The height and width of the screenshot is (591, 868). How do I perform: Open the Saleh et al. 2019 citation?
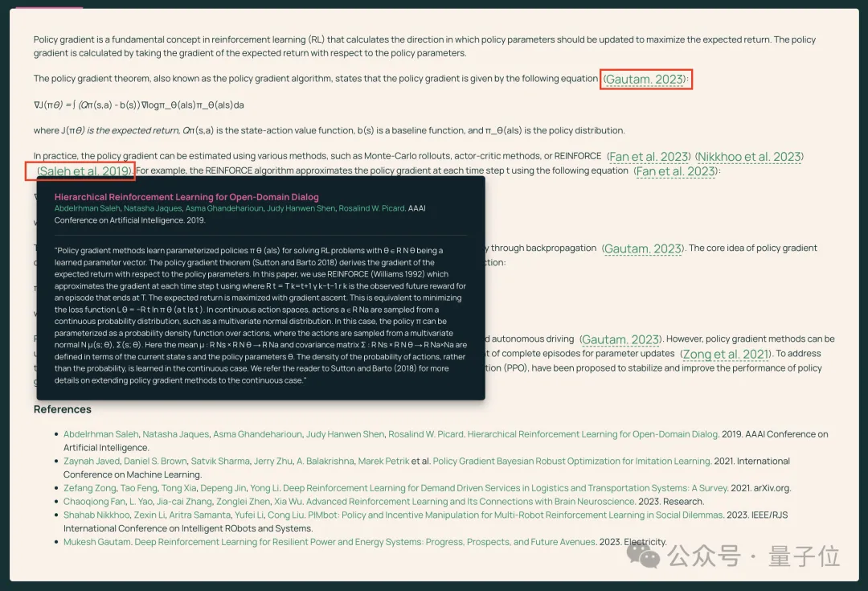pos(84,171)
